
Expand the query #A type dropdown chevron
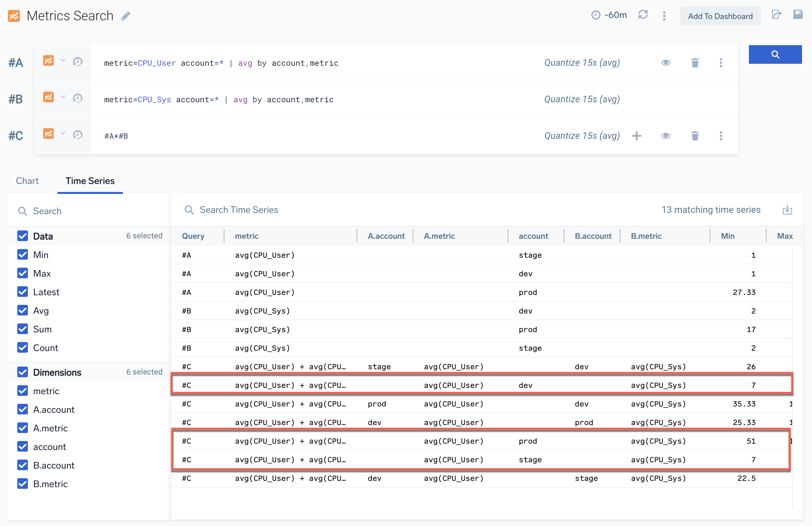[63, 60]
